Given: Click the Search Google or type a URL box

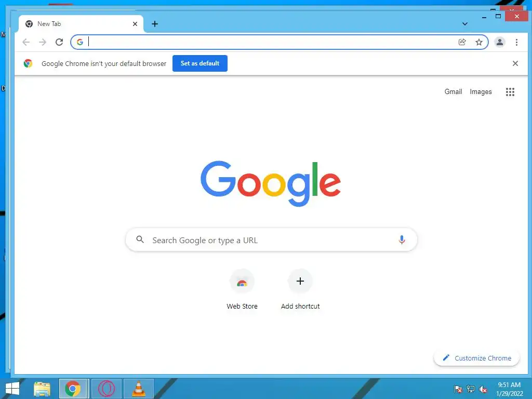Looking at the screenshot, I should [271, 240].
